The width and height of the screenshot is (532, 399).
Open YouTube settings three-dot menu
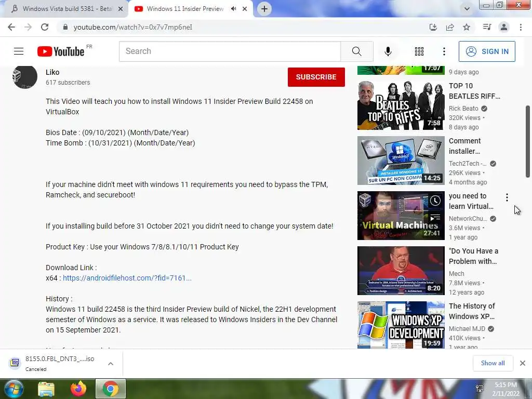[x=444, y=51]
